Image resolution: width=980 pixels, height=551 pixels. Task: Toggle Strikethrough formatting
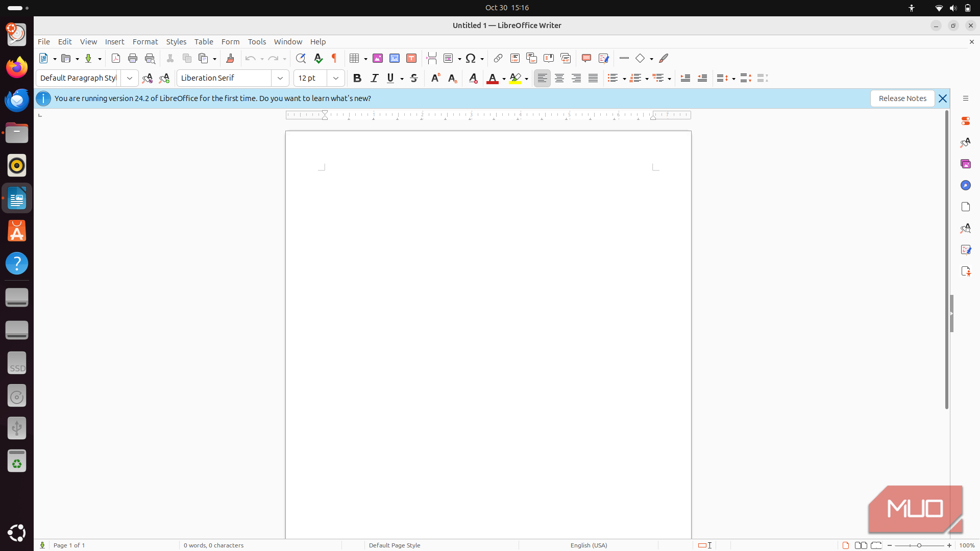click(414, 78)
